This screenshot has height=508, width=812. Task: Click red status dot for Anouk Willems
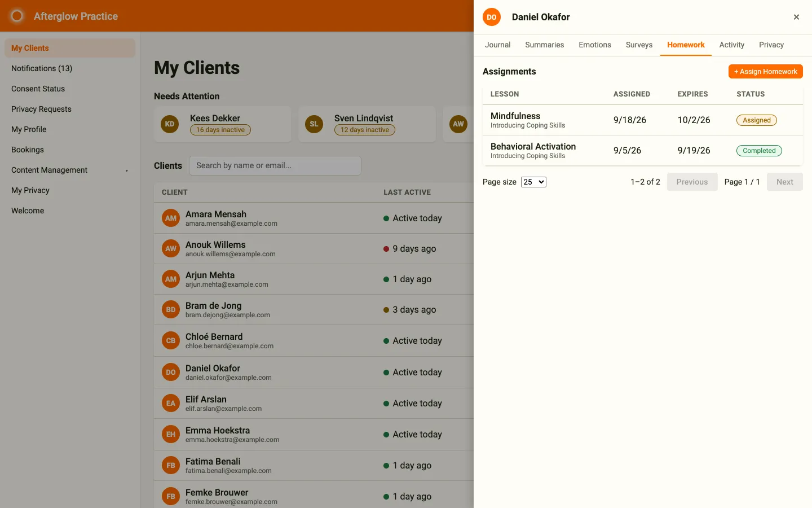386,249
